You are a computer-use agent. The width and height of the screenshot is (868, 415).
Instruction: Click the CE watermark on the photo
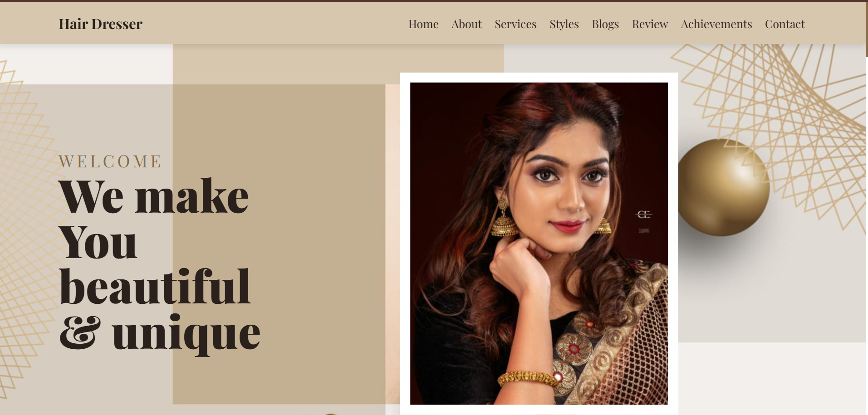tap(643, 214)
